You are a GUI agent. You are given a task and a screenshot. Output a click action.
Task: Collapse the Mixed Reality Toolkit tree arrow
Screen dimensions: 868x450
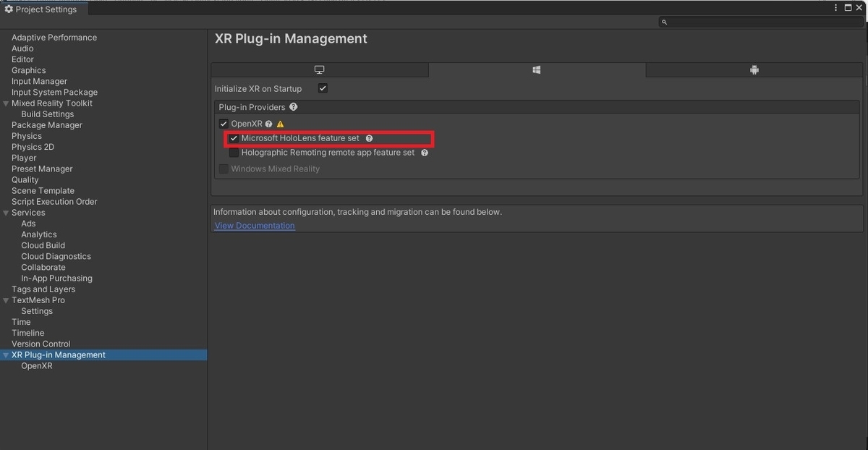[6, 103]
